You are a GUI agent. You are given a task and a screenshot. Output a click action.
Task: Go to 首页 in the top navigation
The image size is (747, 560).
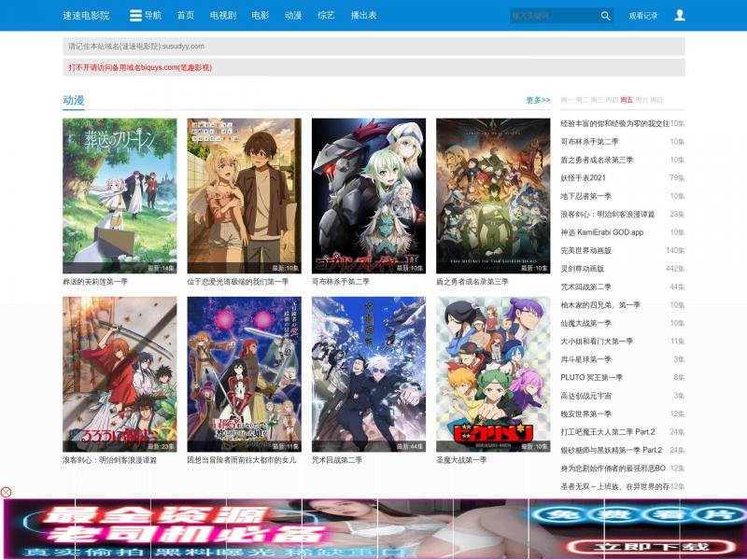pos(185,15)
